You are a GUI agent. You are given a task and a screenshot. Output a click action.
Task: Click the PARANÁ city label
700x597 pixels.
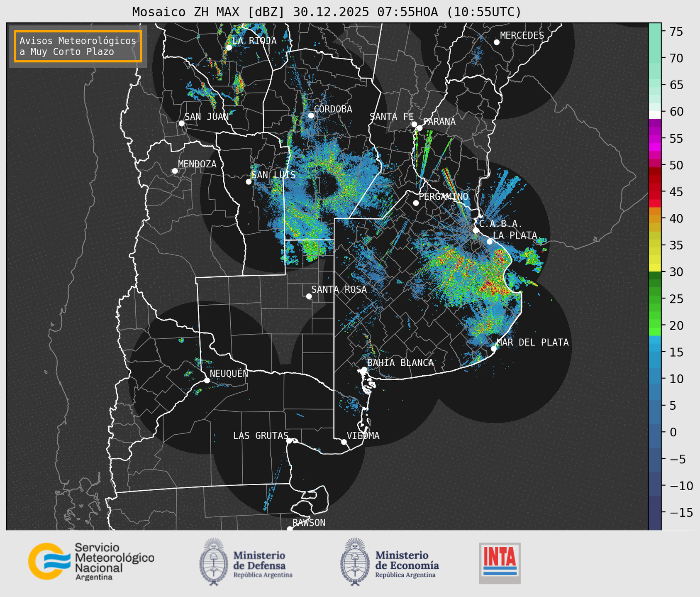439,122
